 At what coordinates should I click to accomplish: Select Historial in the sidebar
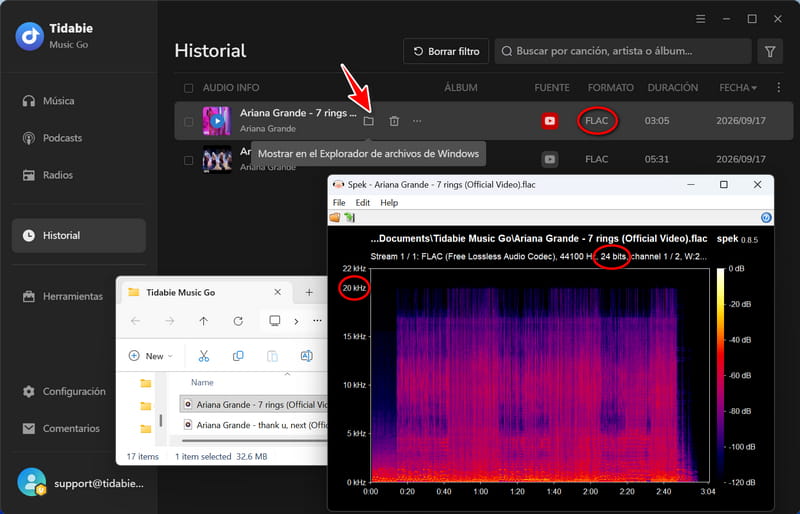point(79,235)
